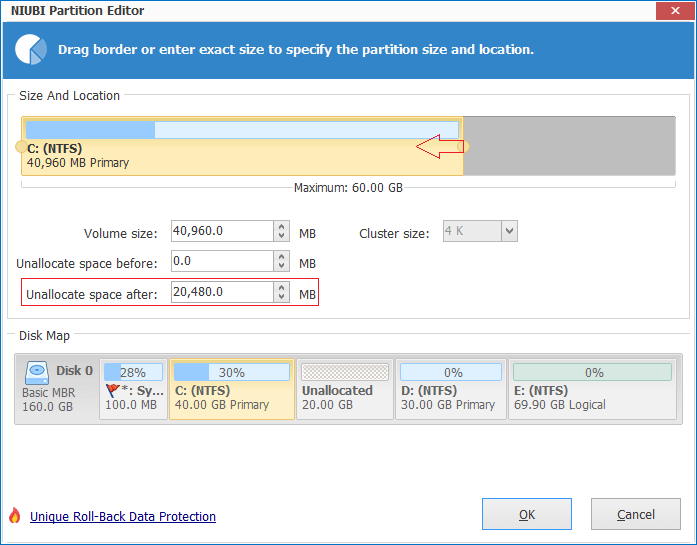
Task: Click the NIUBI pie chart logo icon
Action: (33, 48)
